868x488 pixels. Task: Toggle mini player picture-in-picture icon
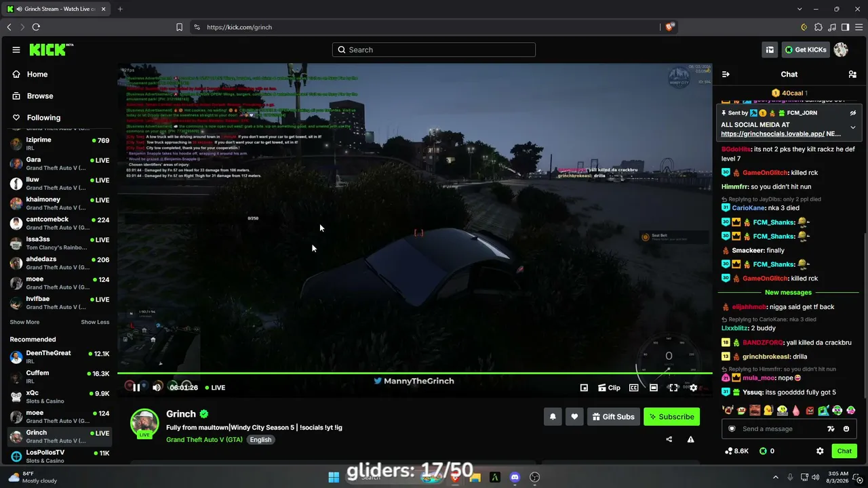(x=584, y=388)
